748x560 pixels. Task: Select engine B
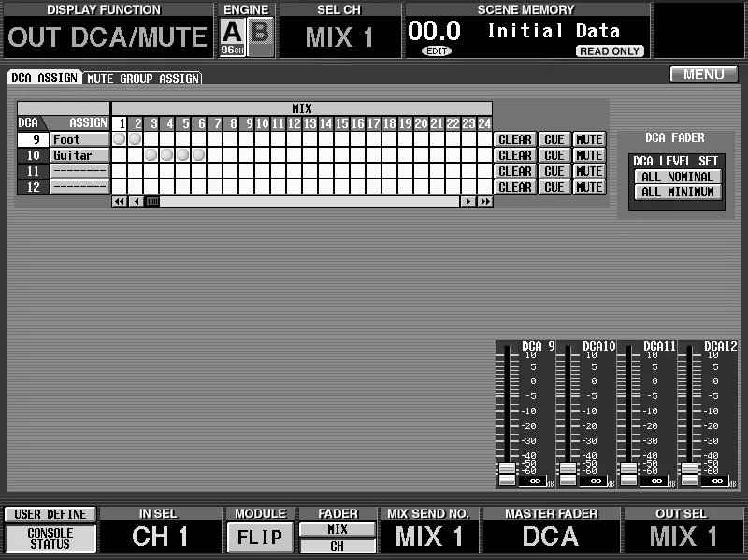261,37
